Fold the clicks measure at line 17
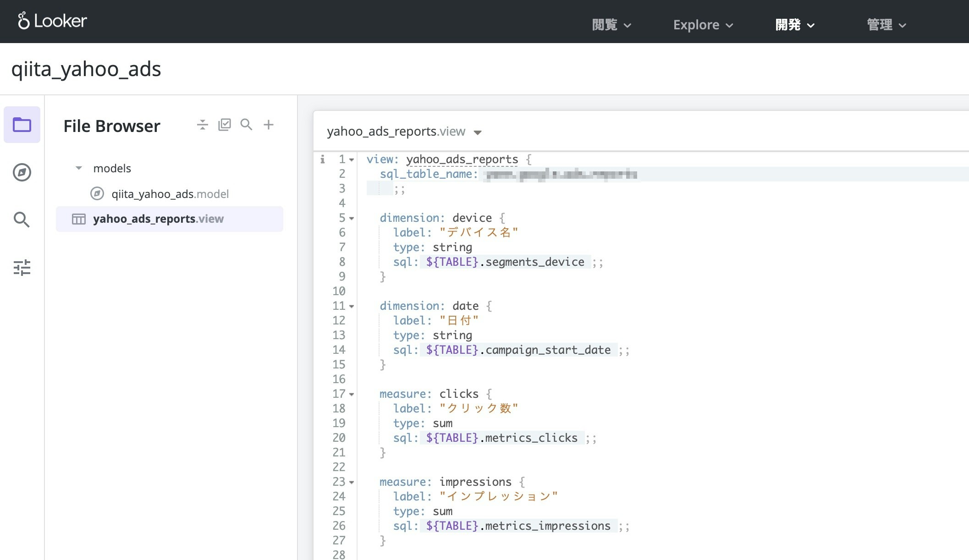The image size is (969, 560). tap(352, 395)
